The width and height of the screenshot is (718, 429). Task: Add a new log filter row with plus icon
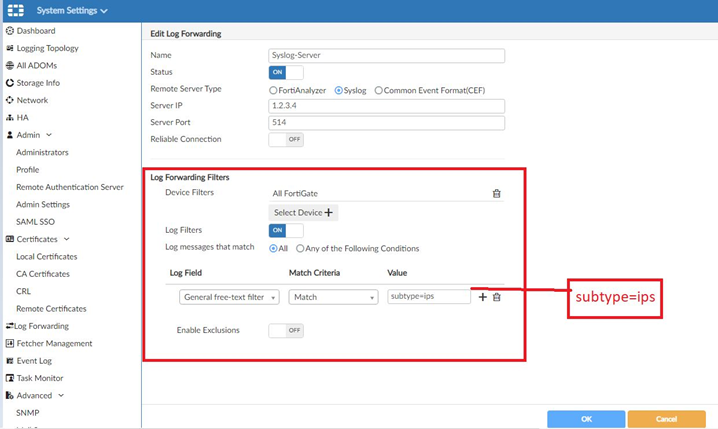pos(483,297)
